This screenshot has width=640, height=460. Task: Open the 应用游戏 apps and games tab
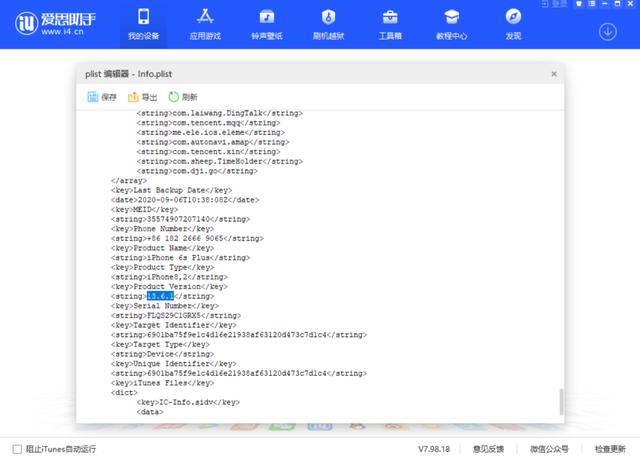(x=205, y=24)
